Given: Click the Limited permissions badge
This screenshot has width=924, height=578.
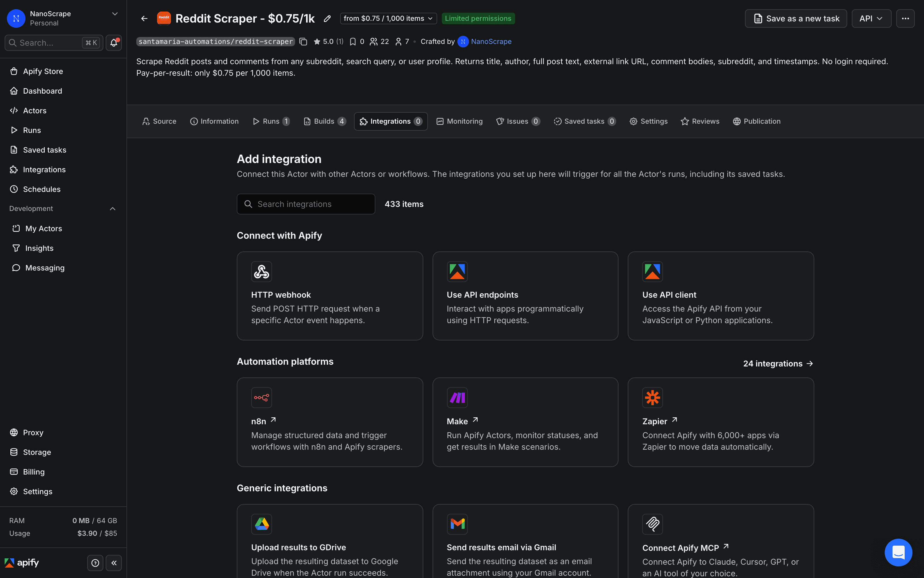Looking at the screenshot, I should point(478,18).
